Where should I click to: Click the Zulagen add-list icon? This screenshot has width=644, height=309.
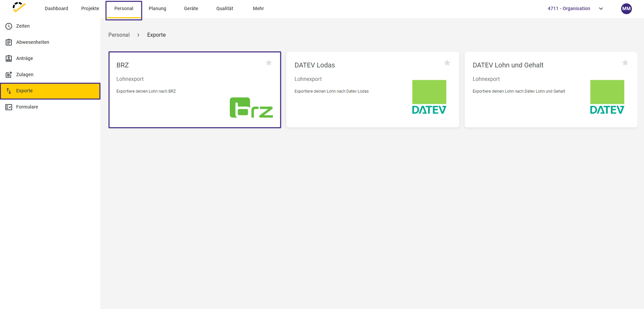tap(9, 74)
